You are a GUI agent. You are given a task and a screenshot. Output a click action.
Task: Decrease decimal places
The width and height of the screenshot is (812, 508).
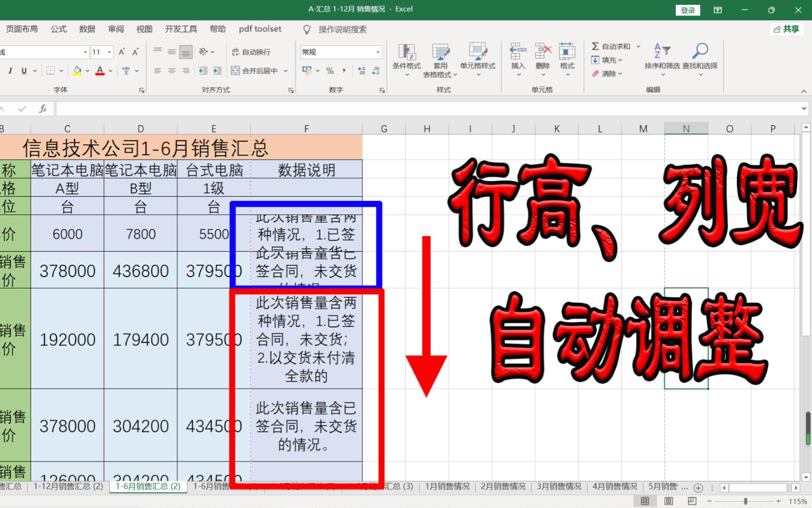375,71
